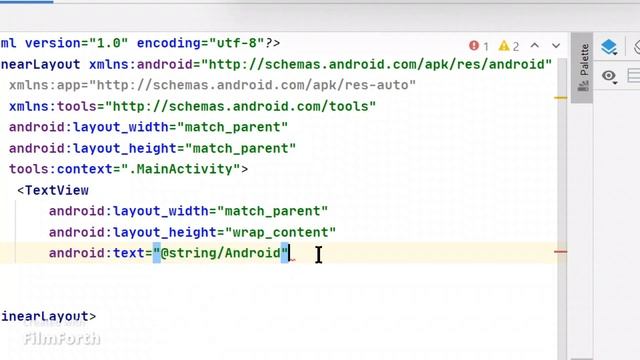The width and height of the screenshot is (640, 360).
Task: Click the yellow warning stripe in scrollbar
Action: [x=561, y=98]
